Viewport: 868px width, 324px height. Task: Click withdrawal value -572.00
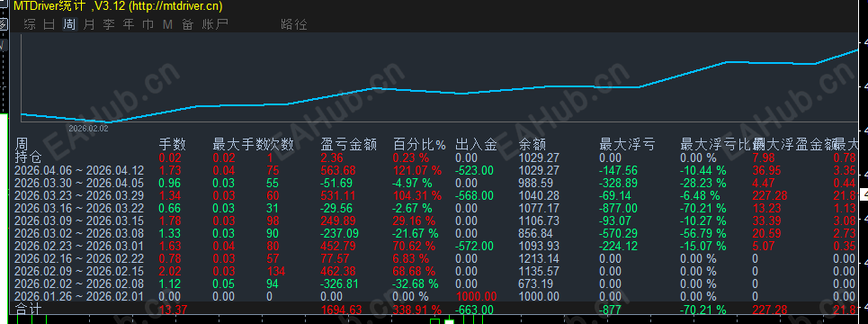(x=474, y=246)
